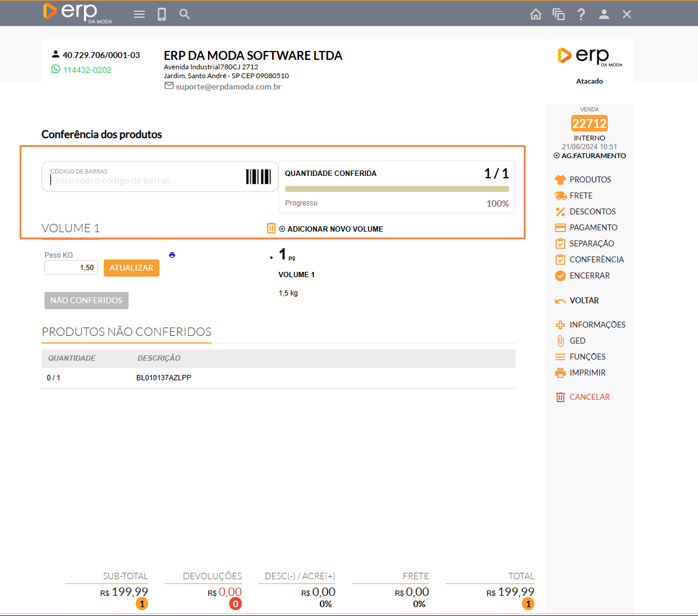Click the small blue print icon near weight
Viewport: 698px width, 616px height.
click(172, 255)
